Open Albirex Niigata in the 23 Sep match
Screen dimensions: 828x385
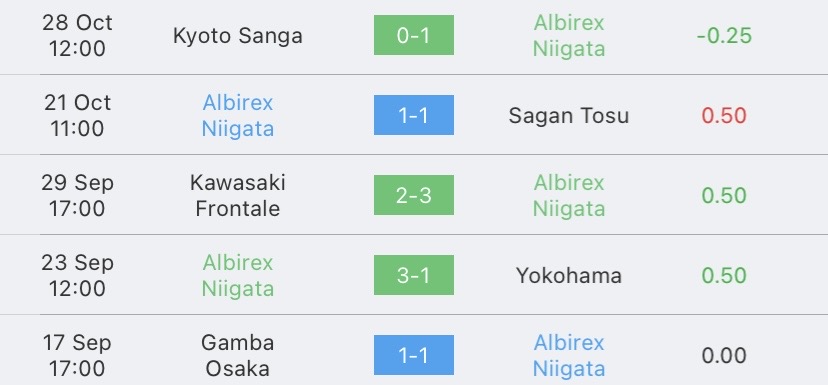coord(238,275)
